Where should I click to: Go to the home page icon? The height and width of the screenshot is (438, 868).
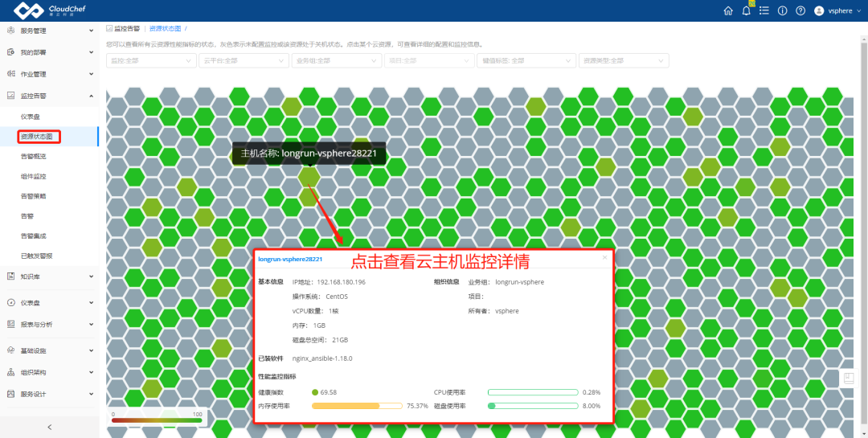point(728,10)
